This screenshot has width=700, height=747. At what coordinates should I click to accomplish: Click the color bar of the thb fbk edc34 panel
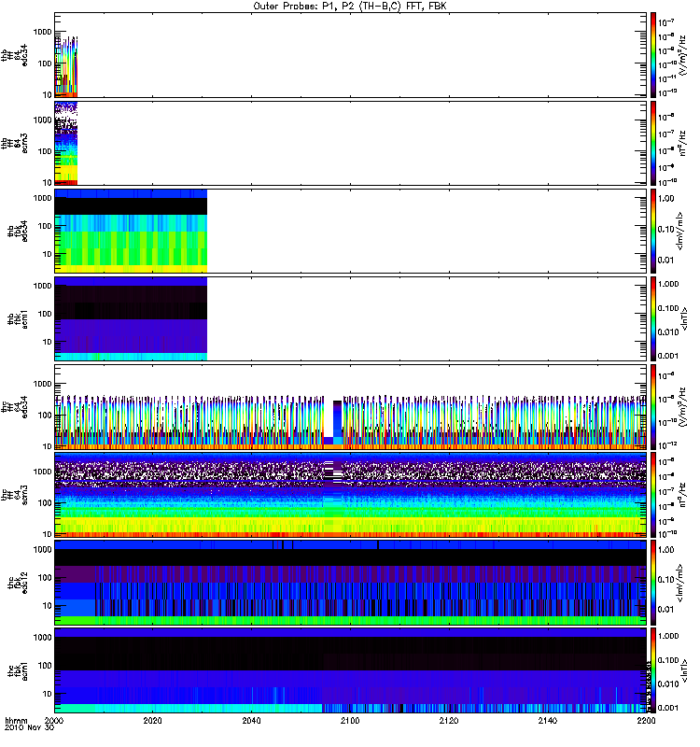[x=653, y=231]
